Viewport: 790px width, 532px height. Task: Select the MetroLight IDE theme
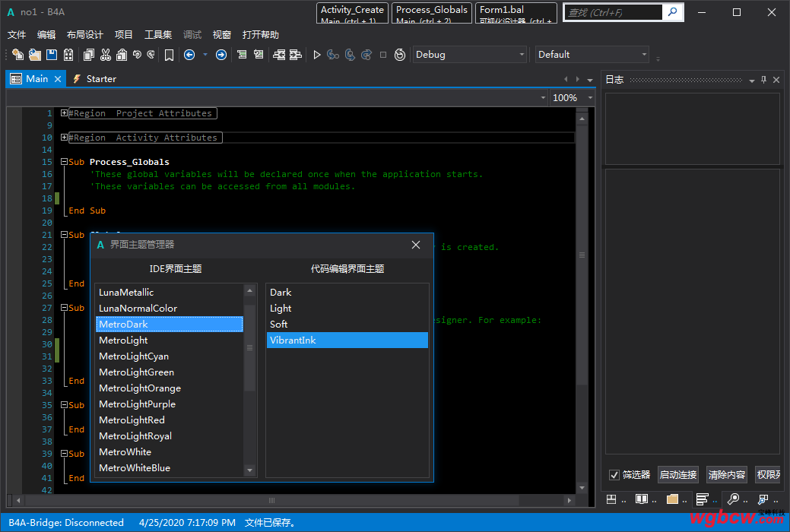pyautogui.click(x=170, y=340)
